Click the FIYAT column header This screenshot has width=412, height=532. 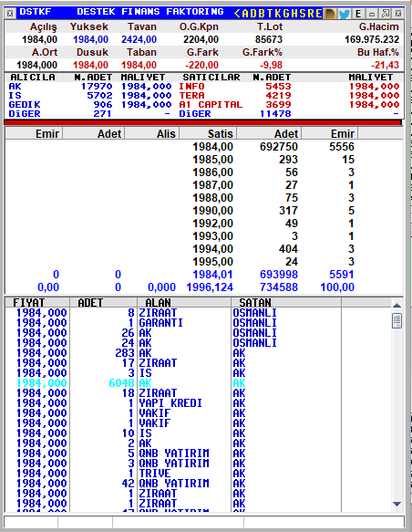click(37, 302)
